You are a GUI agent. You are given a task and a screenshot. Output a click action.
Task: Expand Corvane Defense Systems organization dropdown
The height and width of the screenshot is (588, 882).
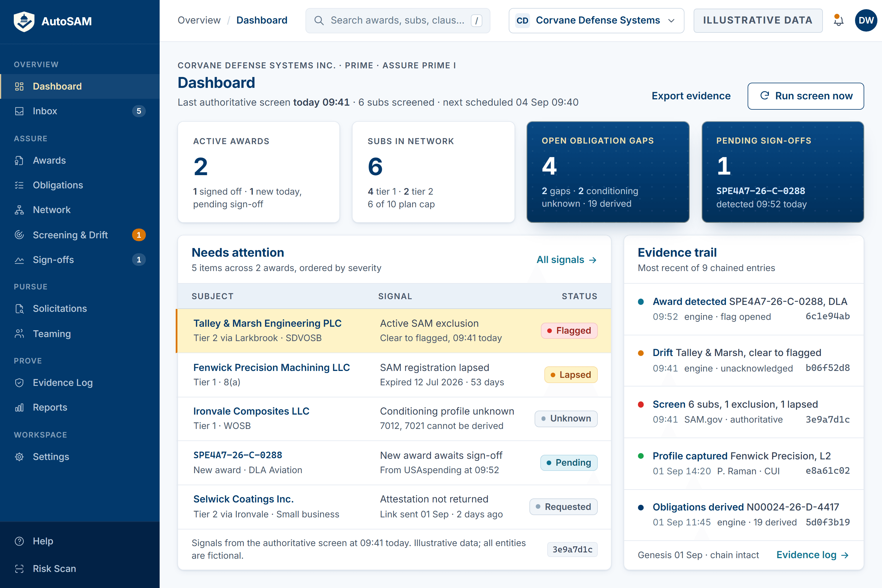(x=596, y=21)
